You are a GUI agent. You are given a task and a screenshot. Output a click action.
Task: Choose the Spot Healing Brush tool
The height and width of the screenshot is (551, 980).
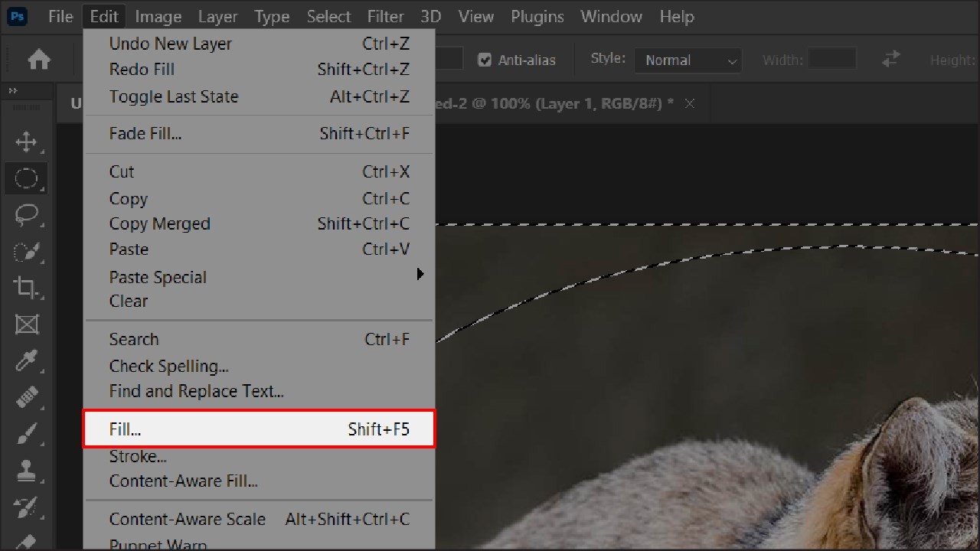(x=26, y=397)
